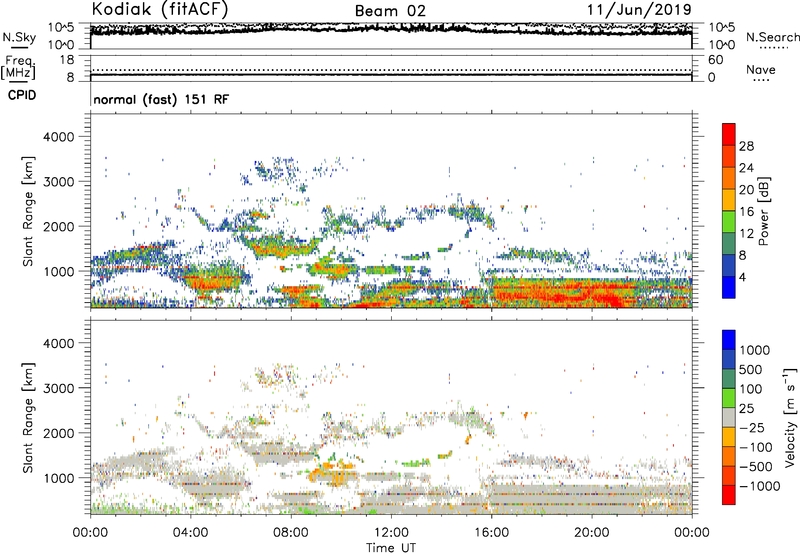Click the "500" label on velocity colorbar
800x554 pixels.
tap(751, 370)
